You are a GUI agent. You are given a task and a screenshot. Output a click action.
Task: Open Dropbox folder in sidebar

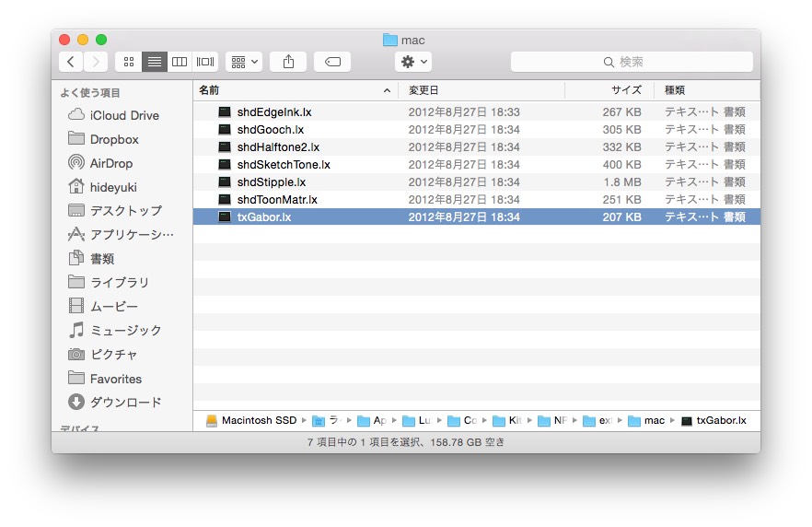(x=113, y=139)
